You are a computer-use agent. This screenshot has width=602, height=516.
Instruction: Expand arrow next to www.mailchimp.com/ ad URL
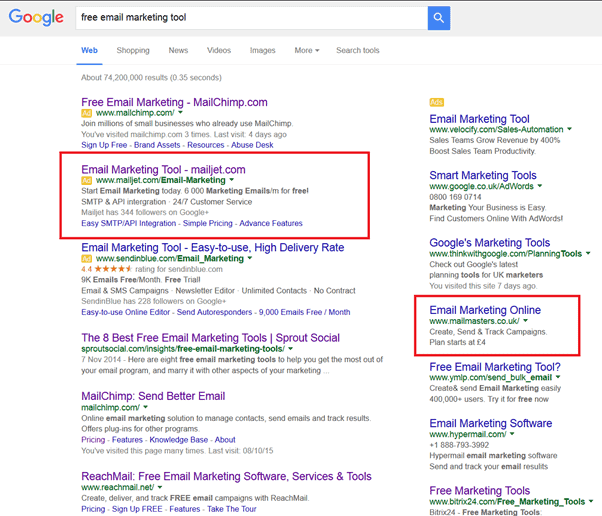180,112
